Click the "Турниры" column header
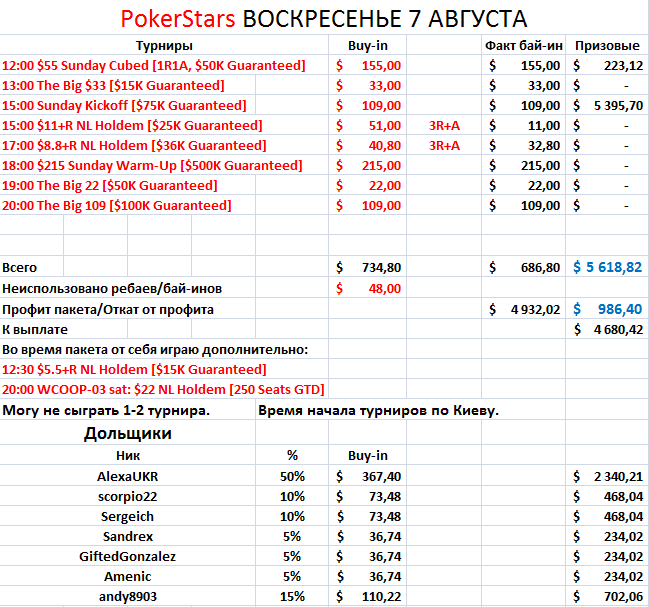Image resolution: width=649 pixels, height=607 pixels. pos(164,46)
